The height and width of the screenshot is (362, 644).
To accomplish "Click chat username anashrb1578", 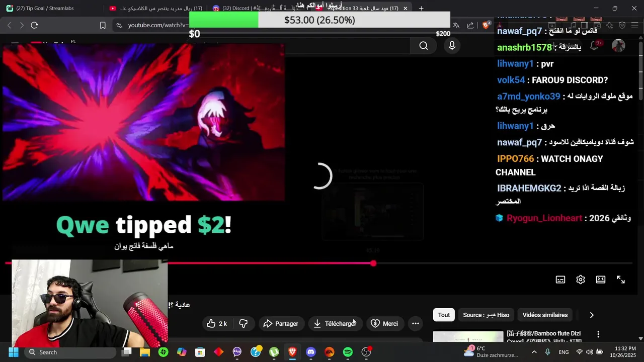I will 524,47.
